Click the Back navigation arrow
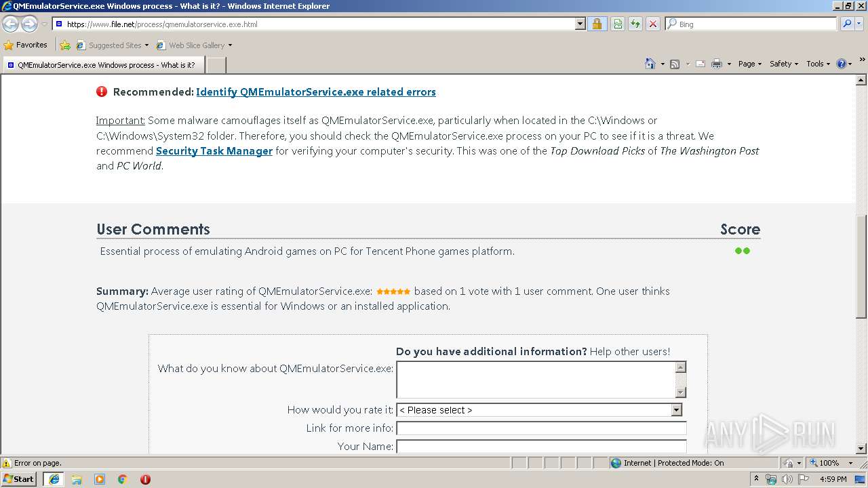Screen dimensions: 868x488 pyautogui.click(x=10, y=24)
